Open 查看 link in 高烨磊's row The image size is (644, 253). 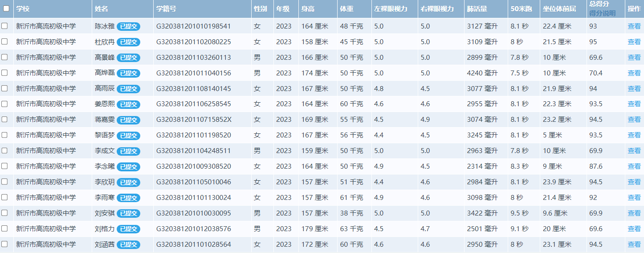pyautogui.click(x=634, y=73)
